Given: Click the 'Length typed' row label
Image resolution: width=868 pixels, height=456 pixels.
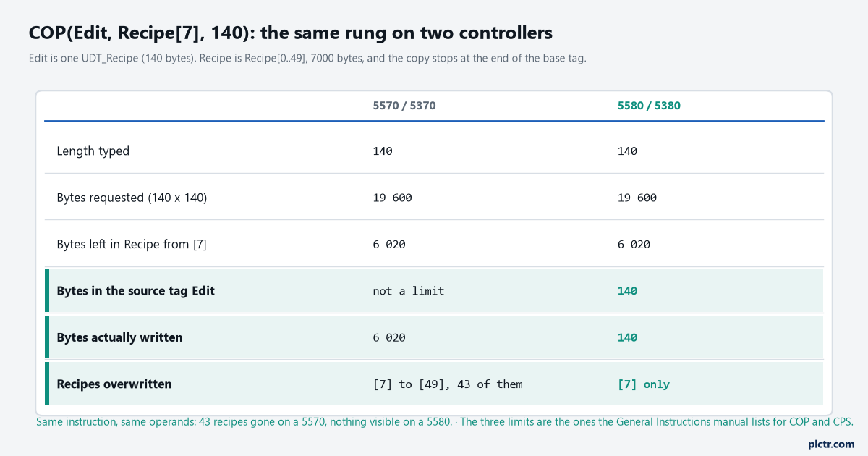Looking at the screenshot, I should pos(93,151).
